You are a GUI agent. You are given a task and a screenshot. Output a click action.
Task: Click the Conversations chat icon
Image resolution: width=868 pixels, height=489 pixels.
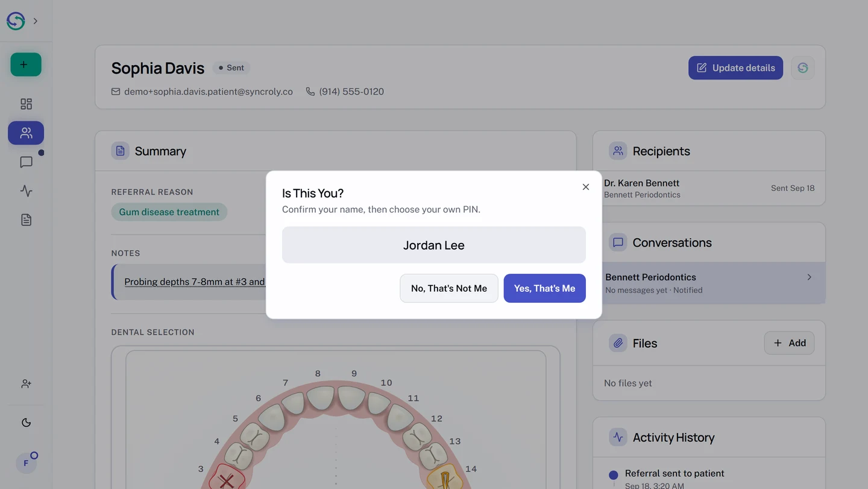click(618, 242)
